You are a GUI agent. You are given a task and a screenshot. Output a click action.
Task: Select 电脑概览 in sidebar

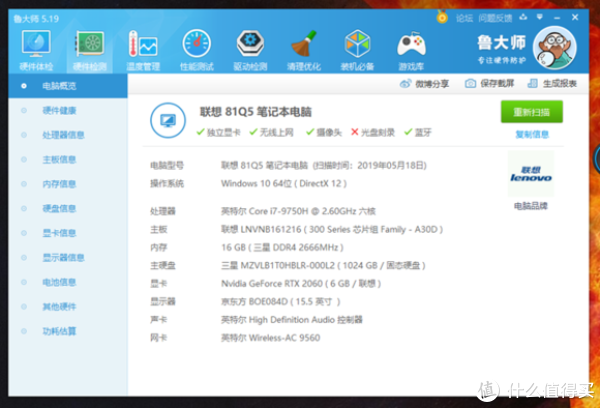click(68, 86)
